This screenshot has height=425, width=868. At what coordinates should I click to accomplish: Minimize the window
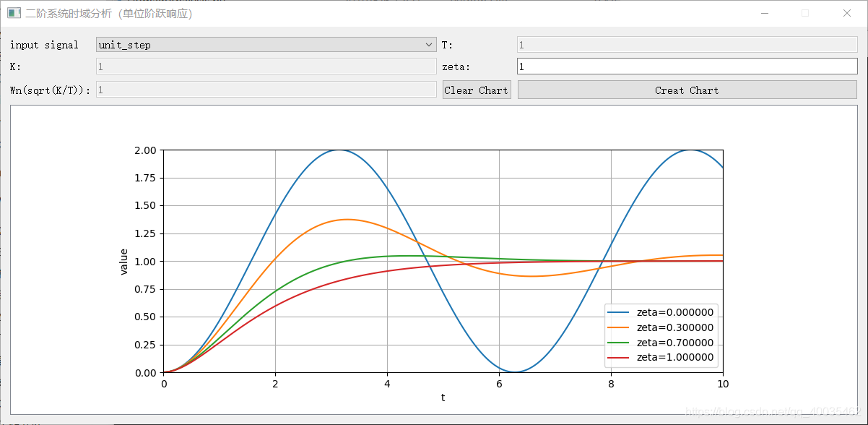coord(763,13)
